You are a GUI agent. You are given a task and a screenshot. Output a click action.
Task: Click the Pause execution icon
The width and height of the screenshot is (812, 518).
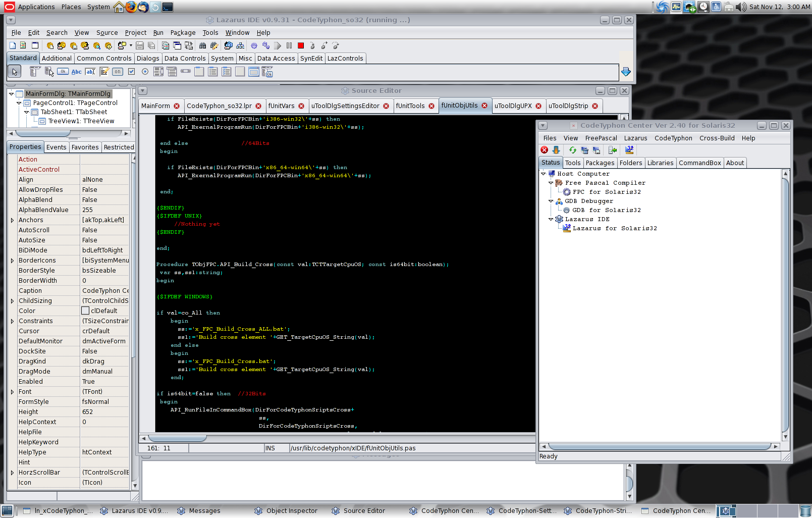289,45
